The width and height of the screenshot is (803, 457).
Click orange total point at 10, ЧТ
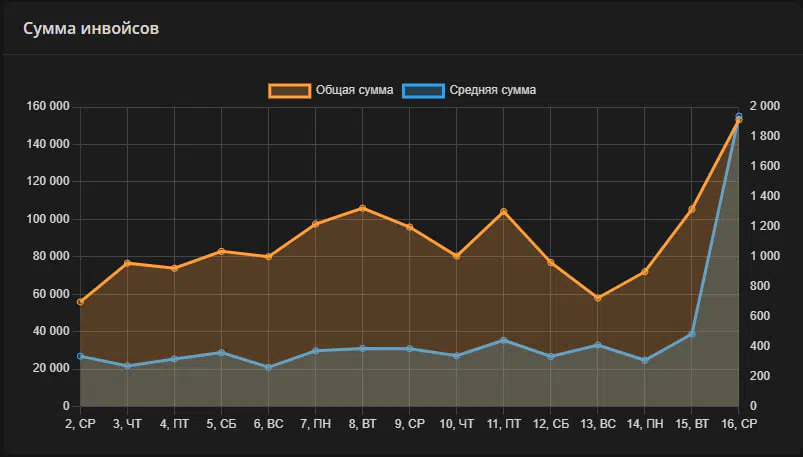click(x=456, y=256)
